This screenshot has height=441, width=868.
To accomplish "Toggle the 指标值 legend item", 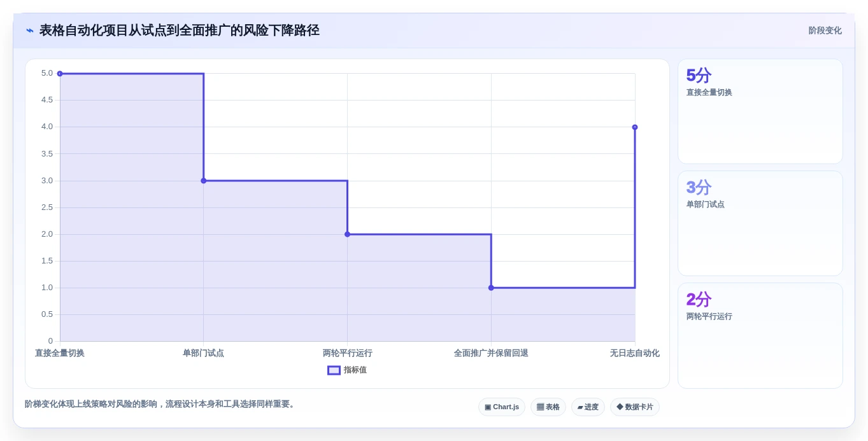I will (347, 370).
